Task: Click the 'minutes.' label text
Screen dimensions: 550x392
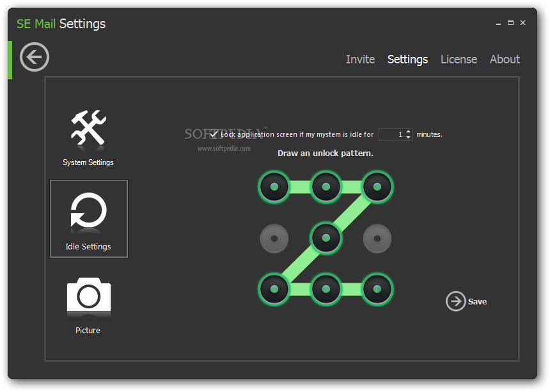Action: [x=429, y=134]
